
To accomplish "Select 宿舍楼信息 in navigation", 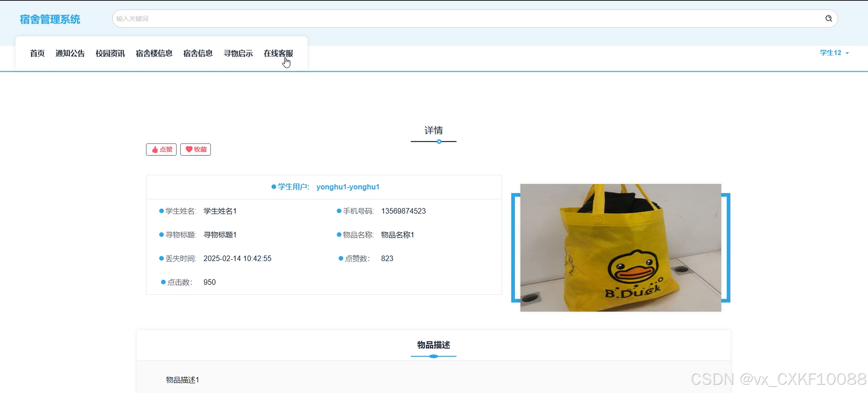I will (x=154, y=53).
